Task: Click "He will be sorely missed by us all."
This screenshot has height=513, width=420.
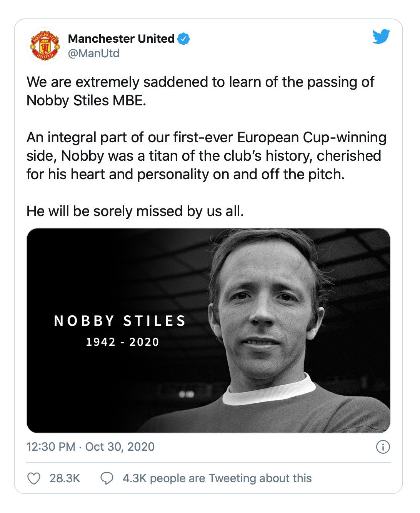Action: pyautogui.click(x=135, y=211)
